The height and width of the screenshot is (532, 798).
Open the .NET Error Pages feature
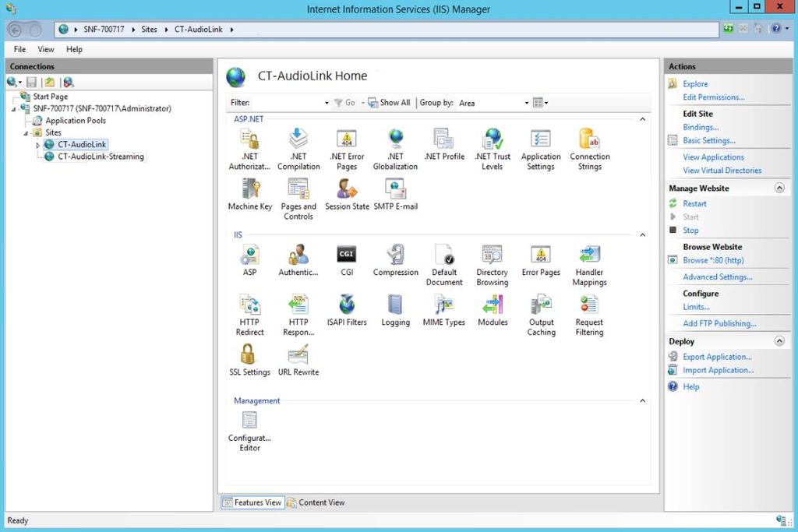point(347,149)
